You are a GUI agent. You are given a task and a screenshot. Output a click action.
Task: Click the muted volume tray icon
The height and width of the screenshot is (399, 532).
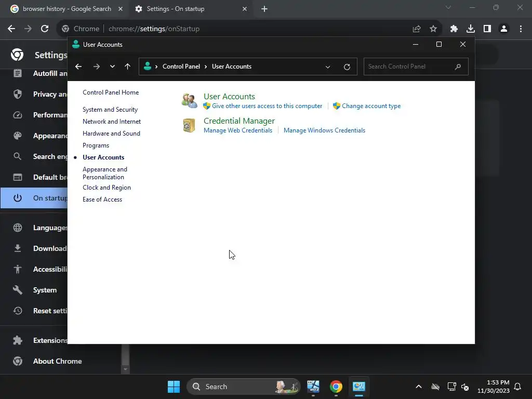click(465, 387)
